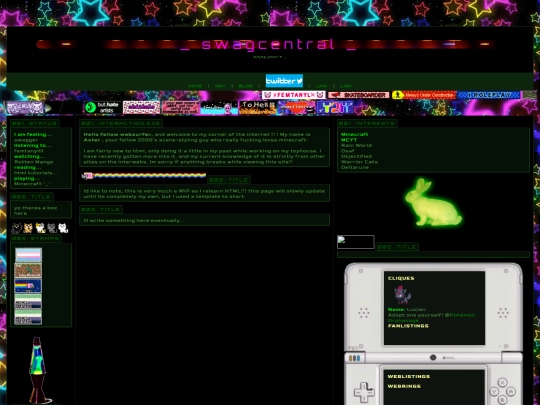Open the BLOG nav link
The height and width of the screenshot is (405, 540).
(x=246, y=86)
